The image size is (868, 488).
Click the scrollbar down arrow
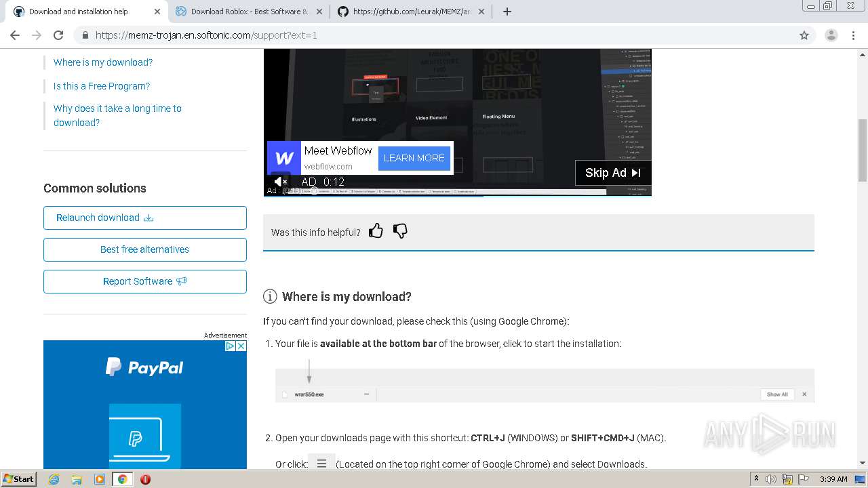863,463
